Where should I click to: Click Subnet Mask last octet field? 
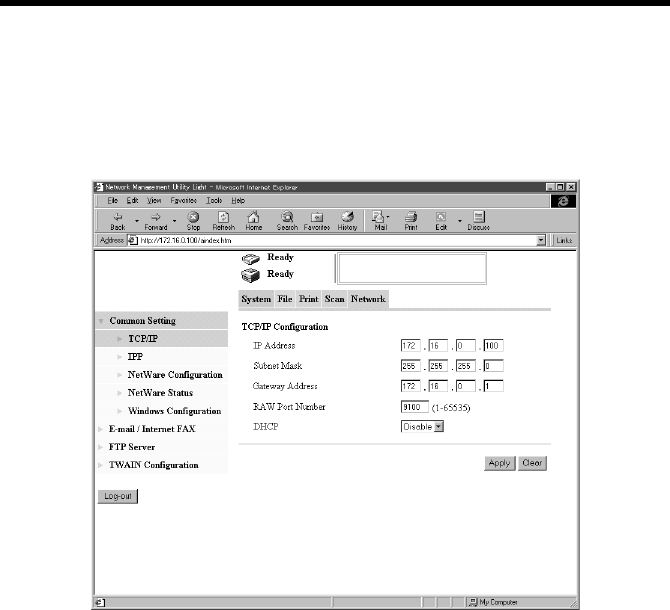tap(494, 366)
